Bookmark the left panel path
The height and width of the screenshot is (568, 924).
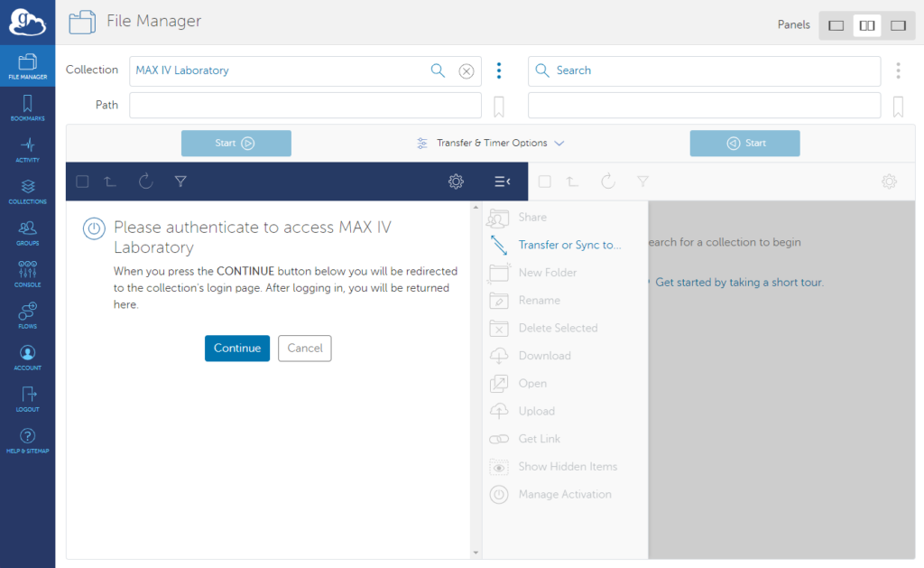point(498,107)
